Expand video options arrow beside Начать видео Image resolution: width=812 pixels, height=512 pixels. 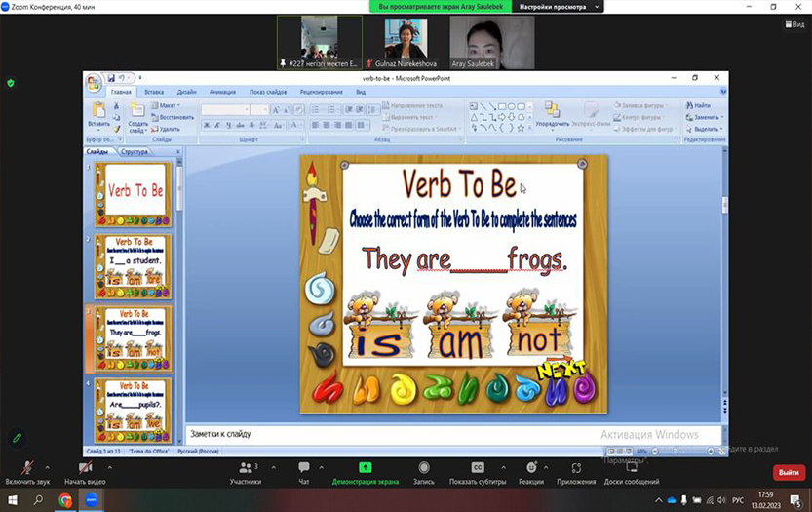pyautogui.click(x=109, y=465)
